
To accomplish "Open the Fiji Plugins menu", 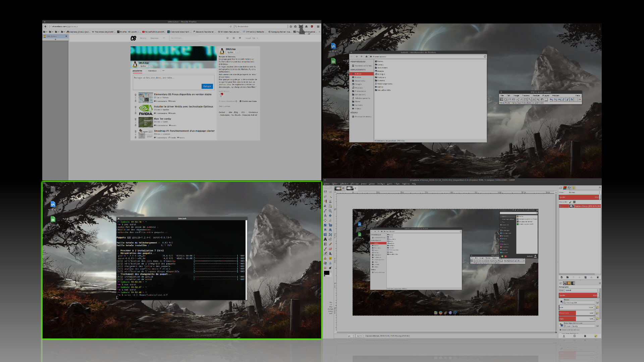I will click(x=546, y=96).
